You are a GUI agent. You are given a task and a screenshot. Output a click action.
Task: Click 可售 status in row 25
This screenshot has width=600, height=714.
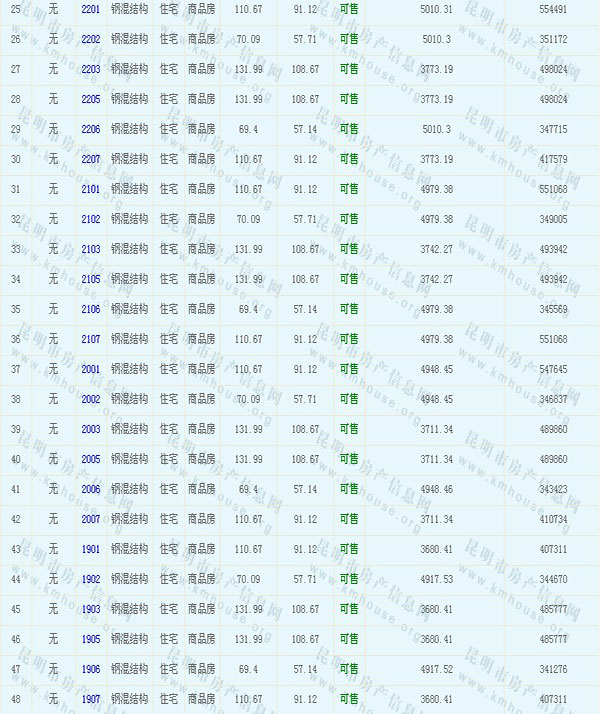coord(349,9)
